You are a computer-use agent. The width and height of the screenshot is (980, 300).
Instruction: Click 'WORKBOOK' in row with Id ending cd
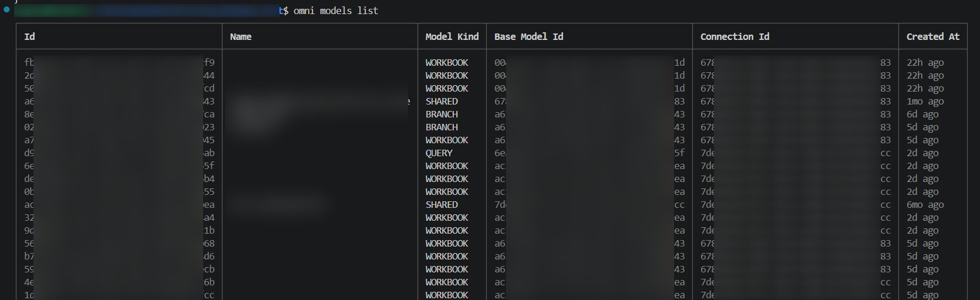[447, 88]
